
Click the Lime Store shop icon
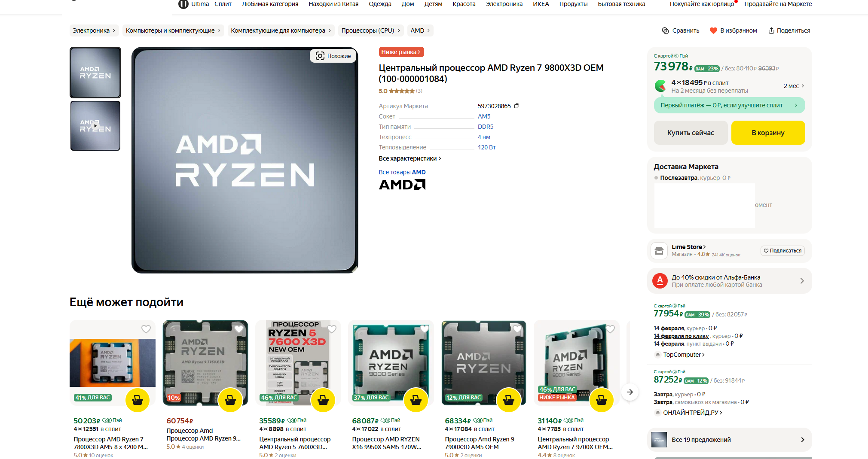(659, 251)
